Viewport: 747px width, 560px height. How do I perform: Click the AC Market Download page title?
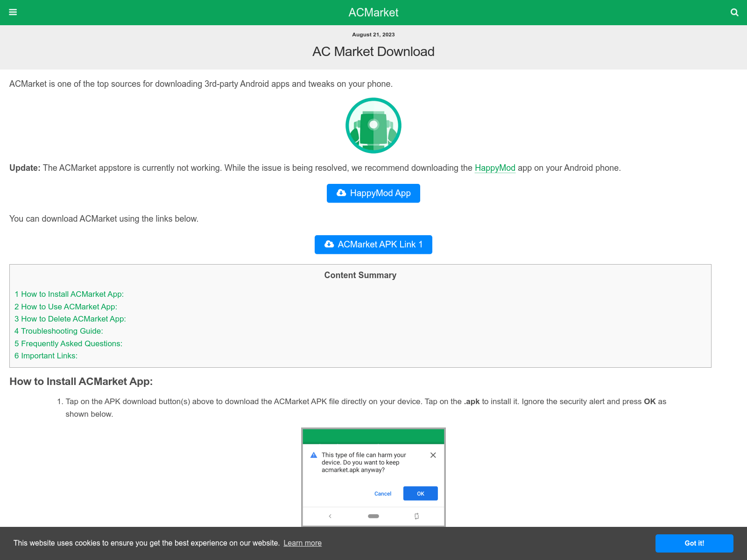pos(373,51)
